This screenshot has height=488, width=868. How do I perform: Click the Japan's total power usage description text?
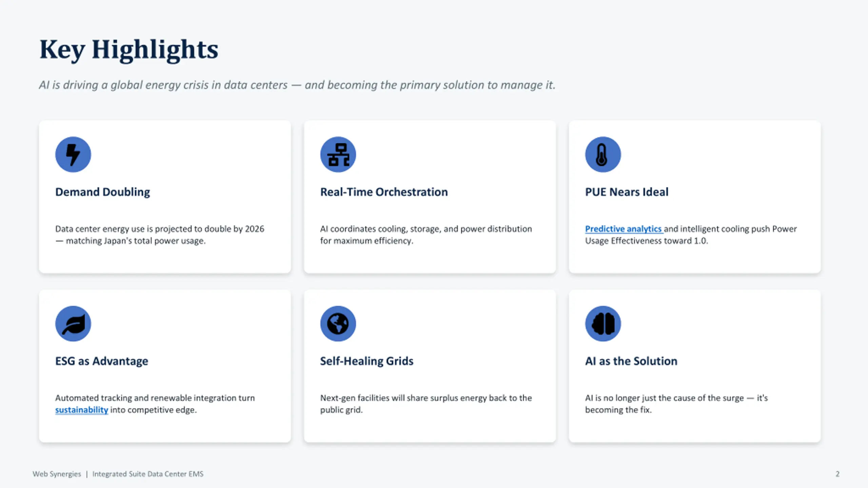pos(160,235)
